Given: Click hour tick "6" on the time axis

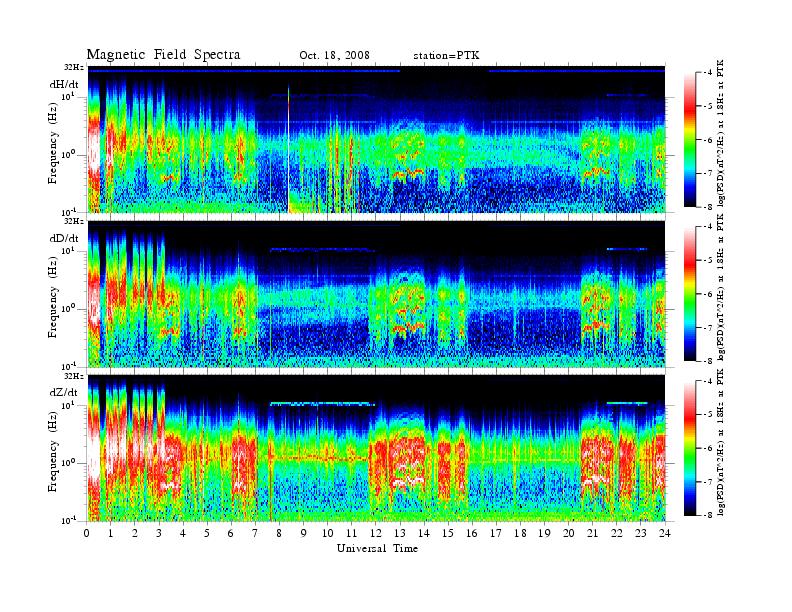Looking at the screenshot, I should [x=231, y=533].
